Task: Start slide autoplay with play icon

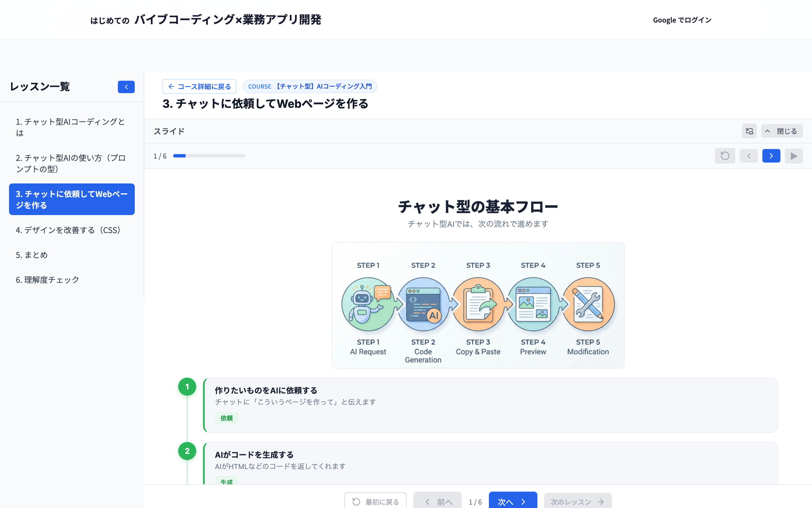Action: click(794, 156)
